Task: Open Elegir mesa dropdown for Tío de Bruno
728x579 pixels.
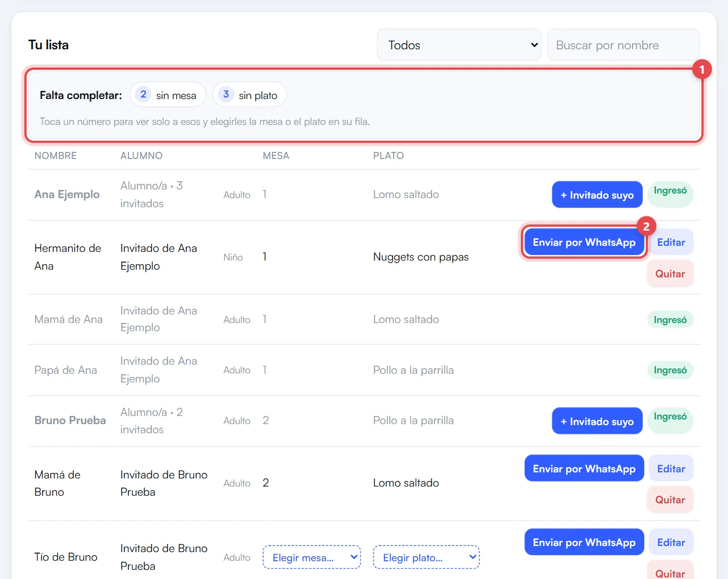Action: click(x=312, y=557)
